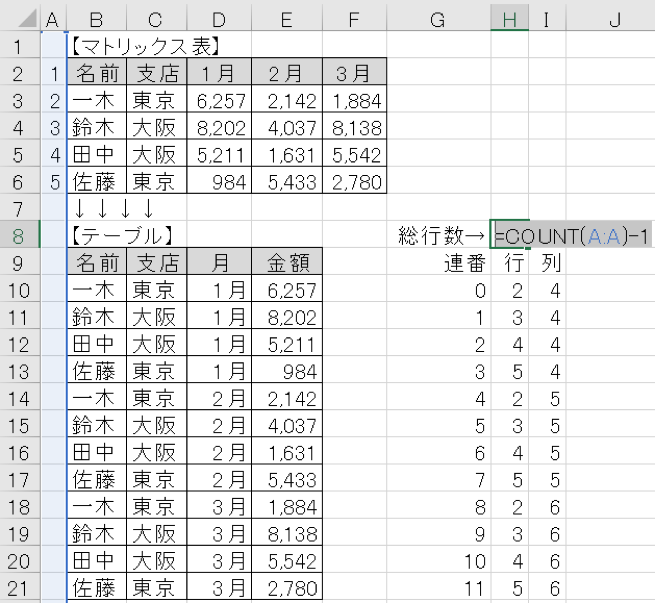
Task: Click cell 2,142 in row 14
Action: coord(287,398)
